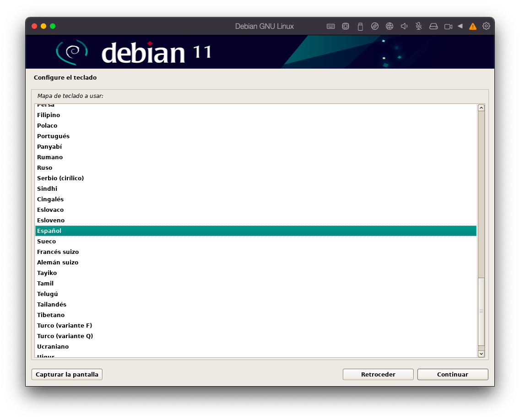Select Tailandés layout

256,304
